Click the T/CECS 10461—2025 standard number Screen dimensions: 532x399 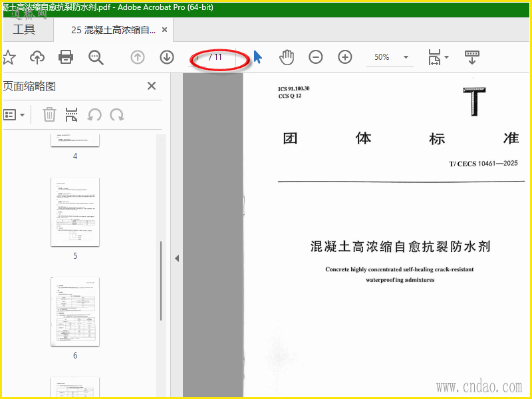tap(483, 164)
